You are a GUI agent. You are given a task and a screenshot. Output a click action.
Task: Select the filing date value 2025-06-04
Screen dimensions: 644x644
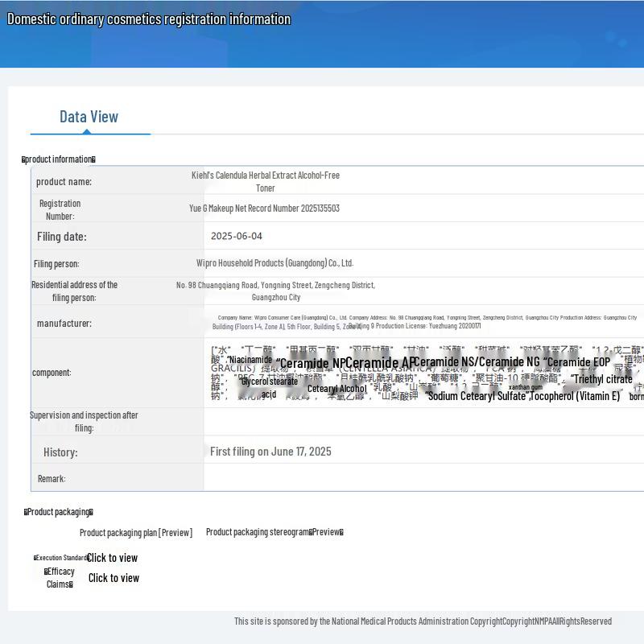[237, 236]
